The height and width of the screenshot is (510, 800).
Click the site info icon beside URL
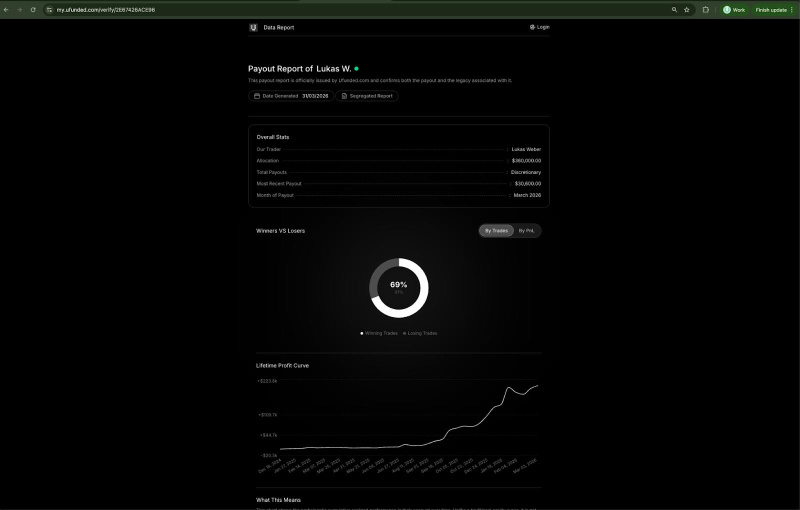(48, 9)
